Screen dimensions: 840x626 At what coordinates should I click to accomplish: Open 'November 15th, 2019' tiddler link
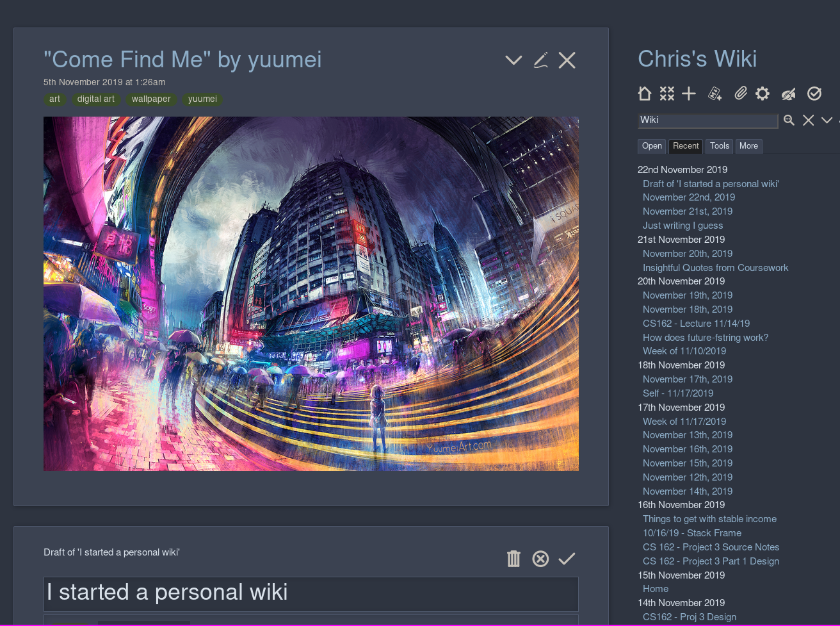tap(688, 463)
